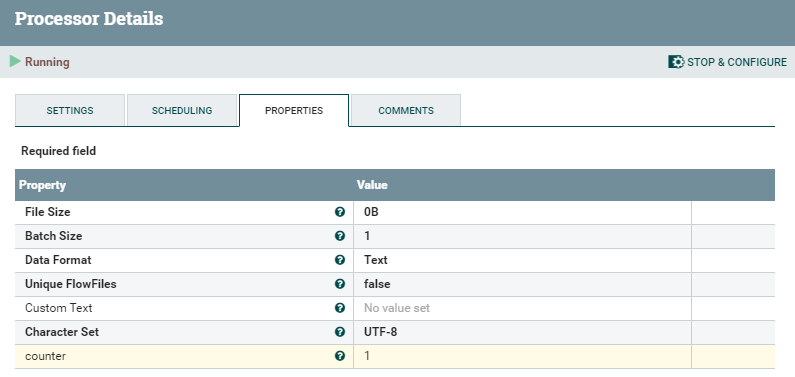Click the help icon for Unique FlowFiles
Image resolution: width=795 pixels, height=377 pixels.
pyautogui.click(x=340, y=284)
